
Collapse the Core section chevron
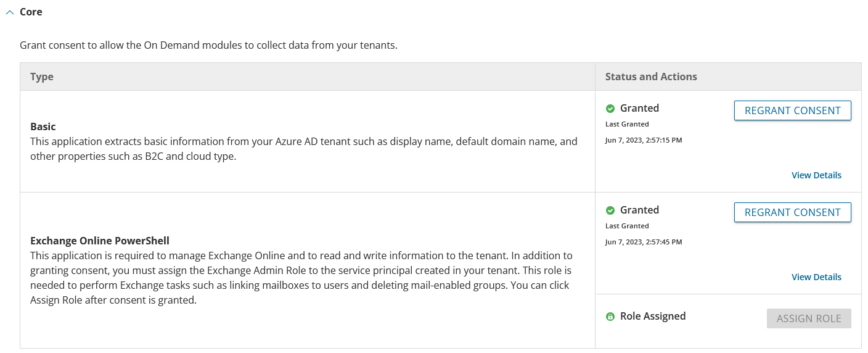pos(9,12)
